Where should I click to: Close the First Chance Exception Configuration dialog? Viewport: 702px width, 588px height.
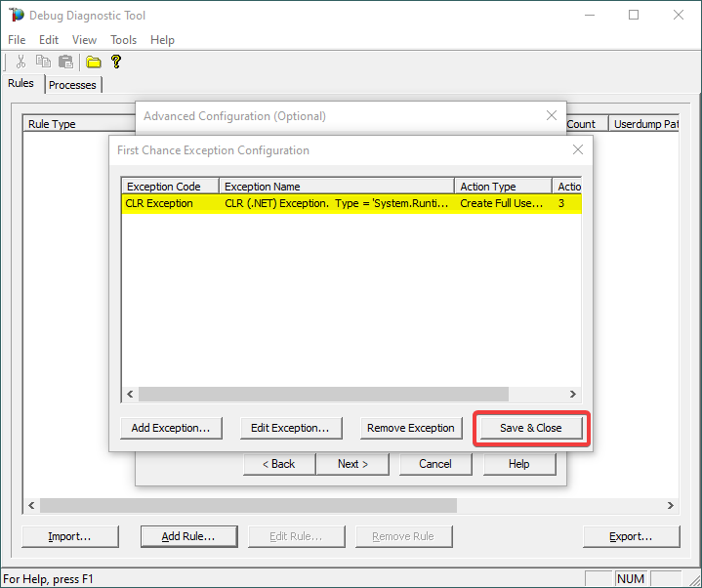(577, 150)
